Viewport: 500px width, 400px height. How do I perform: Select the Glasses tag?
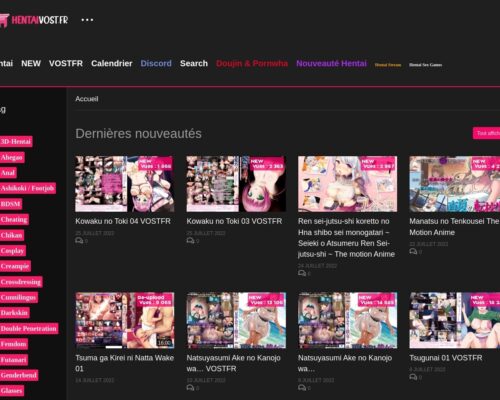[12, 390]
